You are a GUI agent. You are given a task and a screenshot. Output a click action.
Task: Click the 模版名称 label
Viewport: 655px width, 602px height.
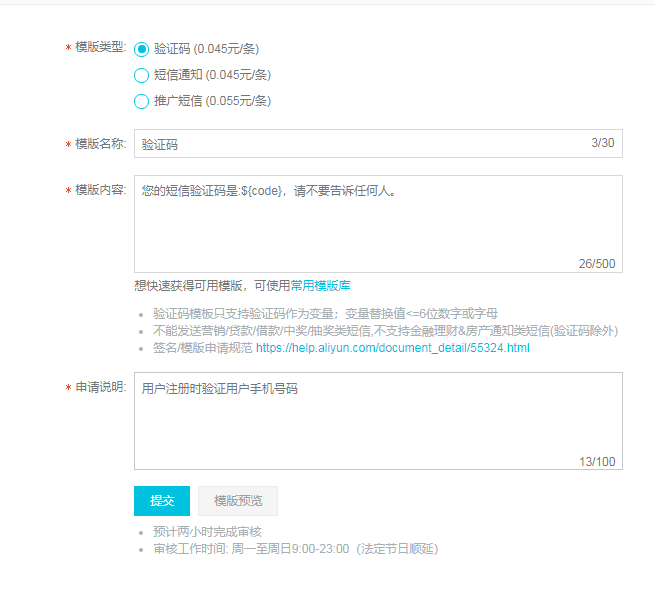[x=100, y=144]
